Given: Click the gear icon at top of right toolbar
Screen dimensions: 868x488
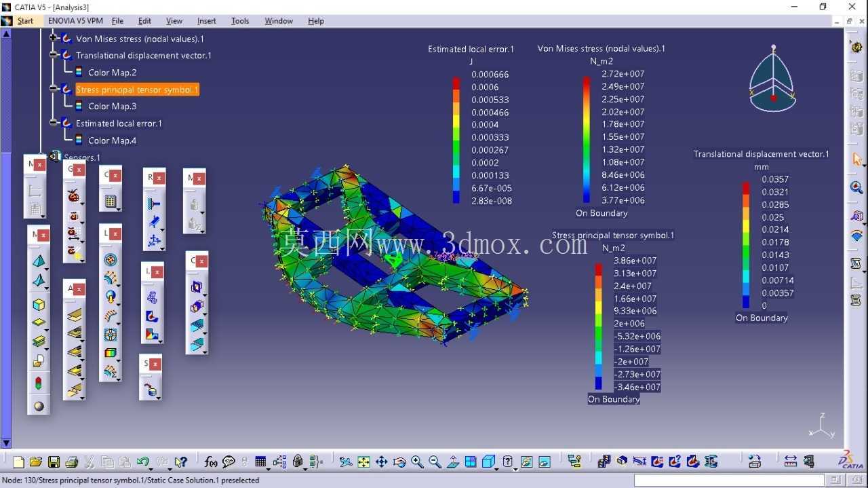Looking at the screenshot, I should (x=856, y=48).
